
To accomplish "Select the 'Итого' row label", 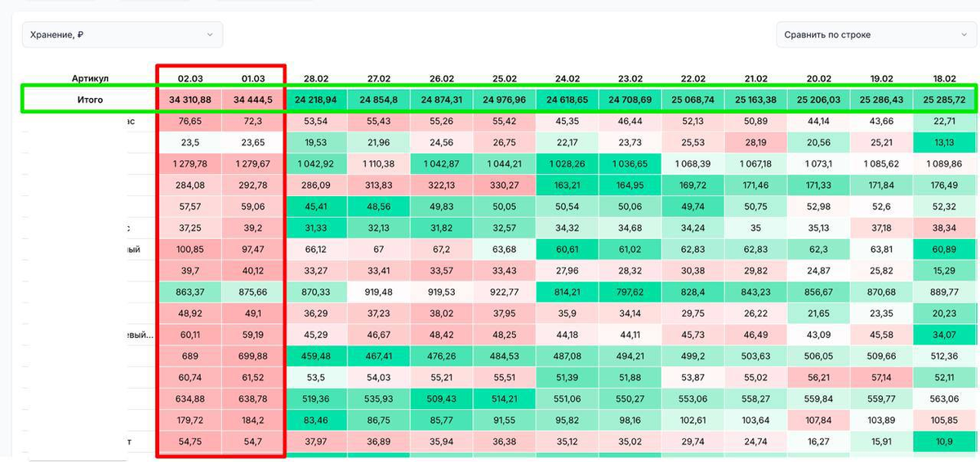I will click(x=89, y=100).
